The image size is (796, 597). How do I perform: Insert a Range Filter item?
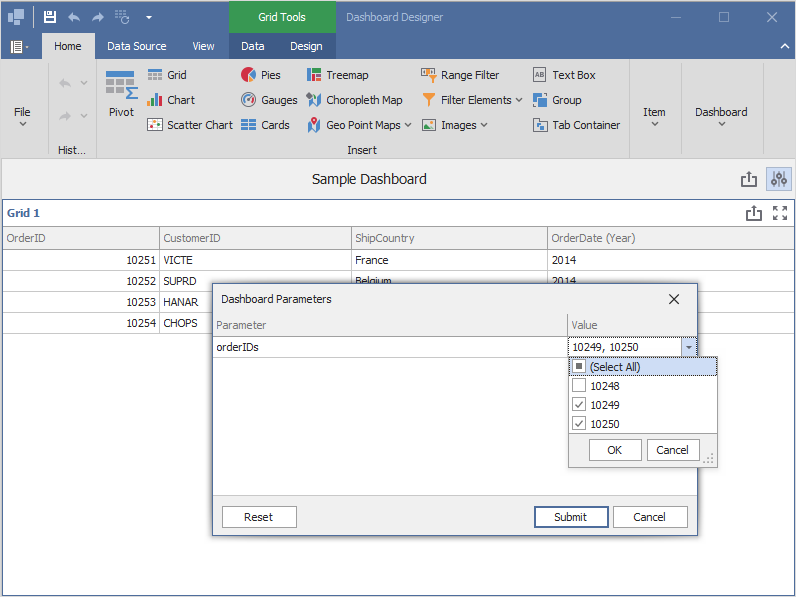tap(460, 75)
